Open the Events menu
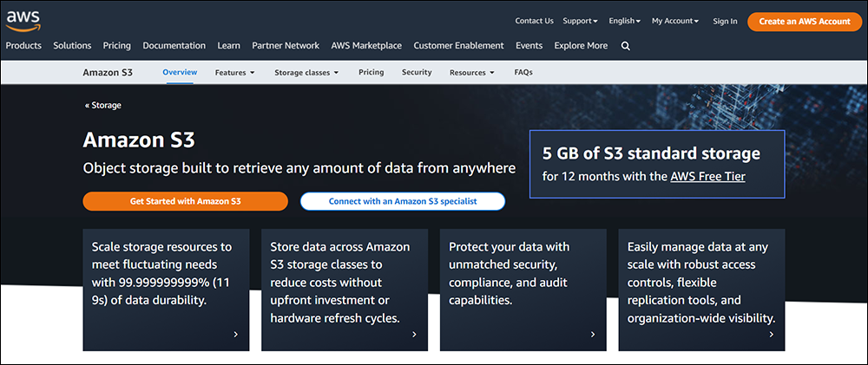This screenshot has height=365, width=868. [x=529, y=45]
